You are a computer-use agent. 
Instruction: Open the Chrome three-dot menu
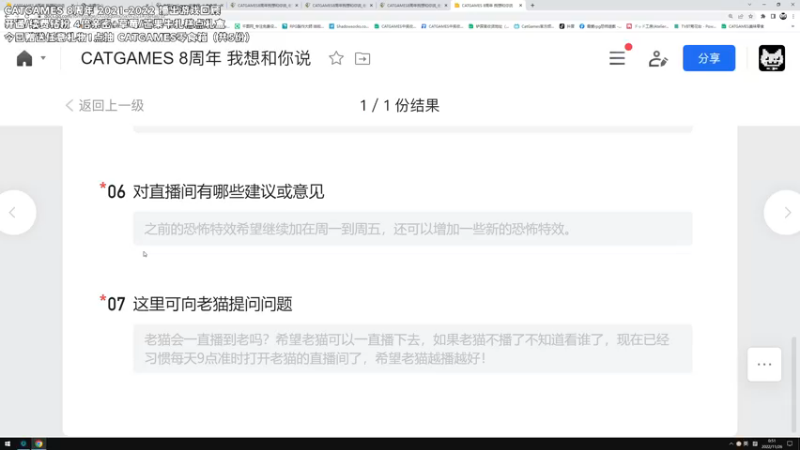[x=793, y=16]
